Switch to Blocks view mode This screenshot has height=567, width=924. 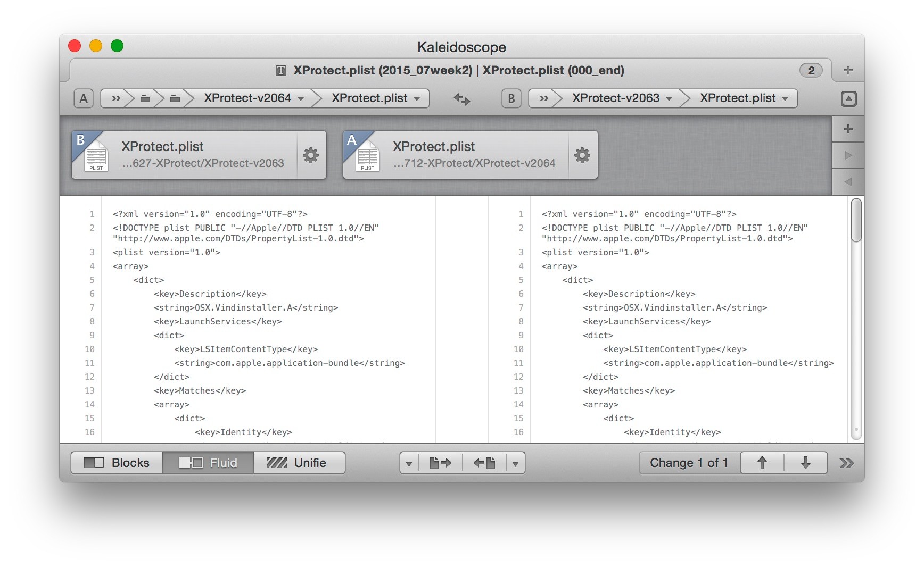pos(117,463)
